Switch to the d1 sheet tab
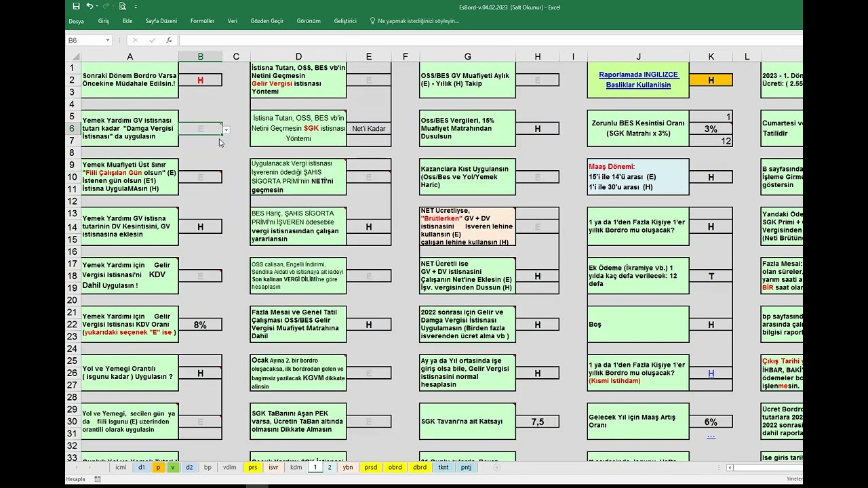The width and height of the screenshot is (868, 488). tap(142, 467)
